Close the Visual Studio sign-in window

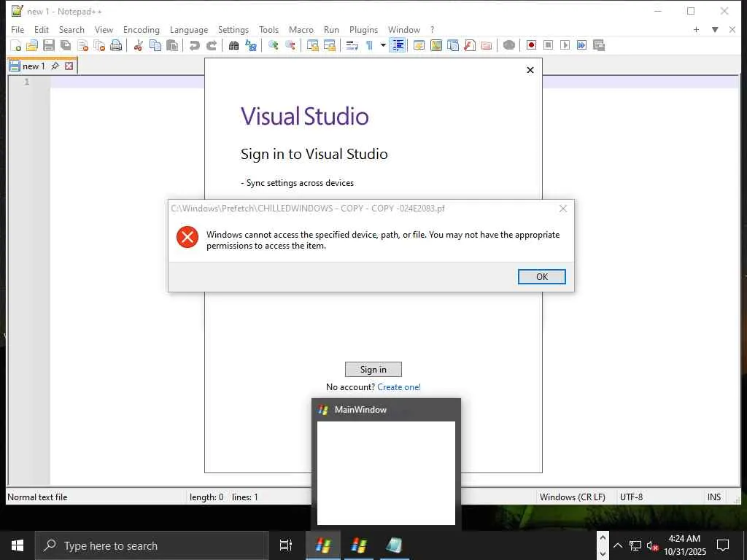(x=530, y=70)
